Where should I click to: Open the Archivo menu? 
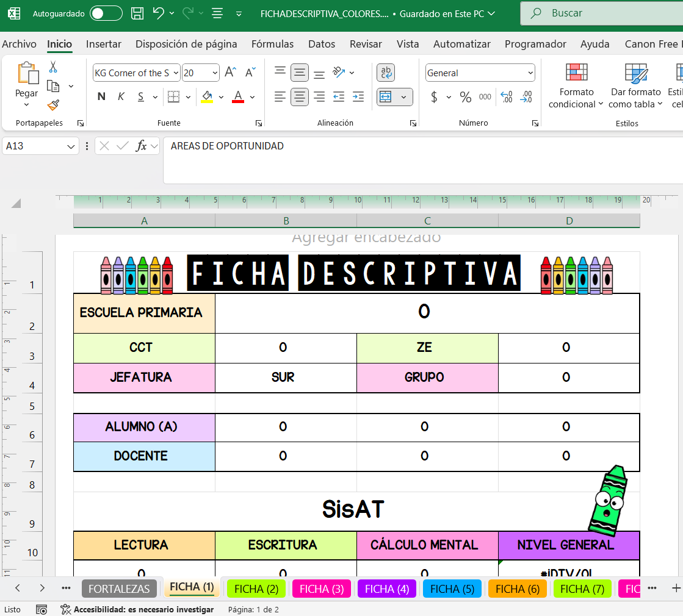coord(19,44)
